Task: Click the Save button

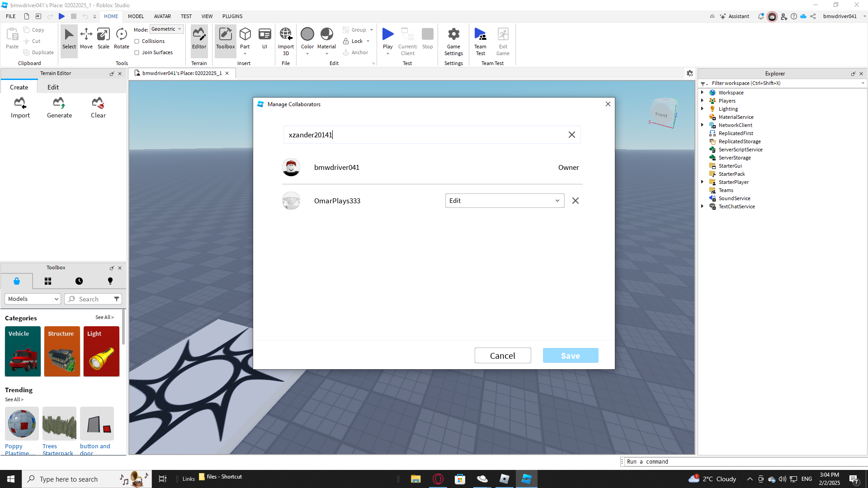Action: tap(570, 356)
